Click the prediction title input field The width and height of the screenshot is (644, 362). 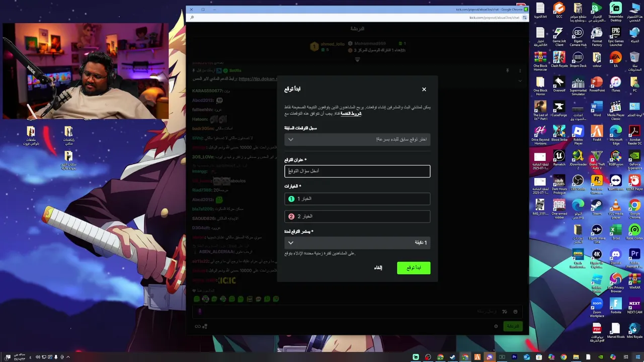(x=357, y=171)
